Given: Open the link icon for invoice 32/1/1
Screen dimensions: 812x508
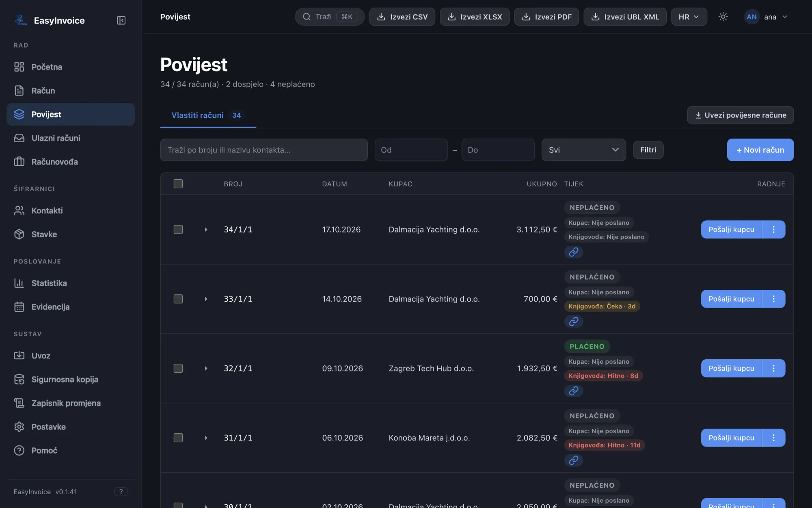Looking at the screenshot, I should coord(574,391).
